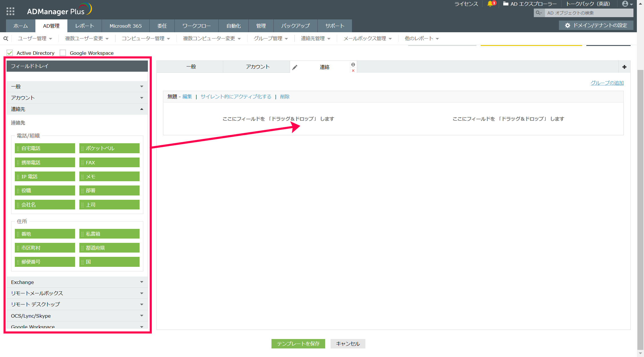Click the グループの追加 link
The height and width of the screenshot is (357, 644).
[x=607, y=83]
